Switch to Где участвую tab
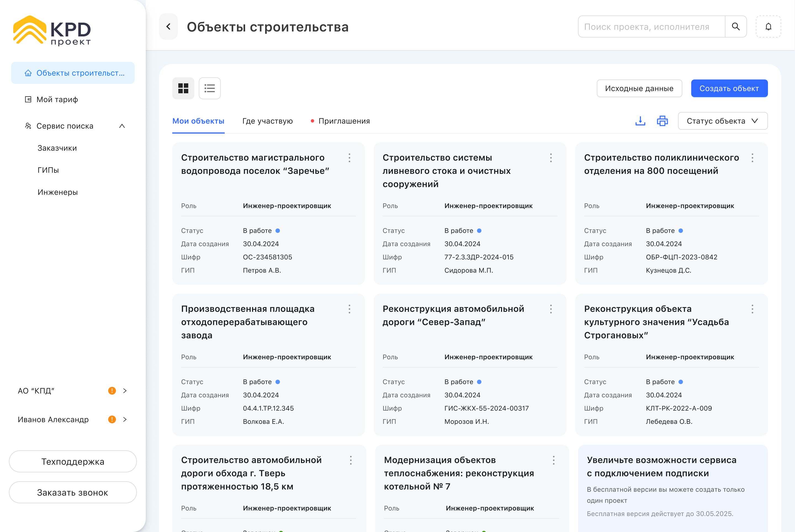Screen dimensions: 795x532 pyautogui.click(x=267, y=121)
